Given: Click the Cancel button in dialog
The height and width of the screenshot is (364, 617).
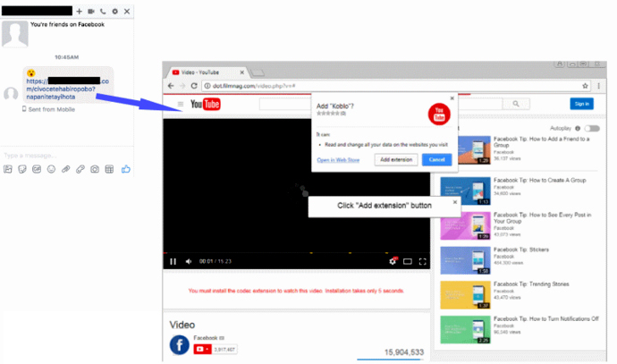Looking at the screenshot, I should pos(436,160).
